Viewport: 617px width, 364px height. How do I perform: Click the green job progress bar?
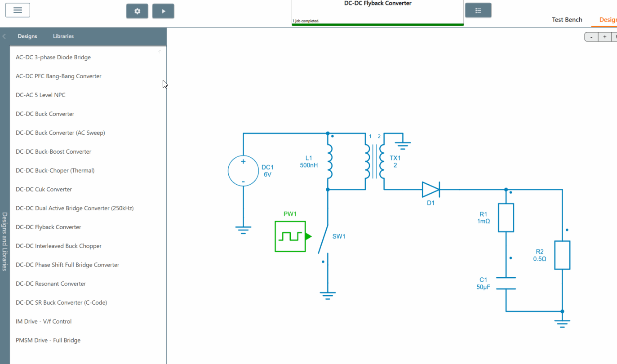[377, 24]
